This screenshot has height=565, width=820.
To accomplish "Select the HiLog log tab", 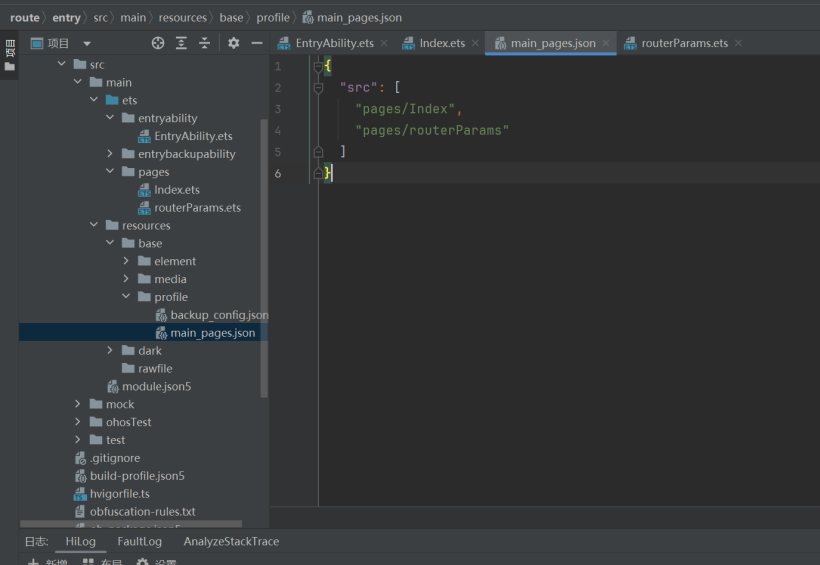I will tap(81, 541).
